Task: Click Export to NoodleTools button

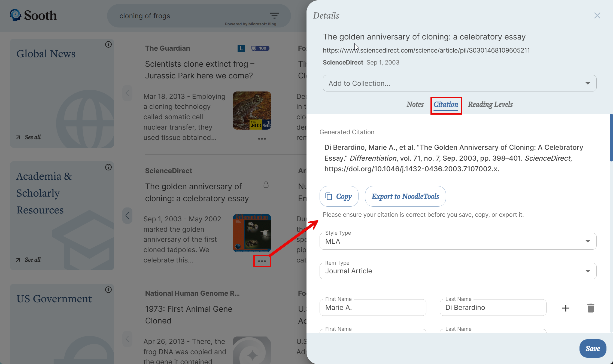Action: (405, 196)
